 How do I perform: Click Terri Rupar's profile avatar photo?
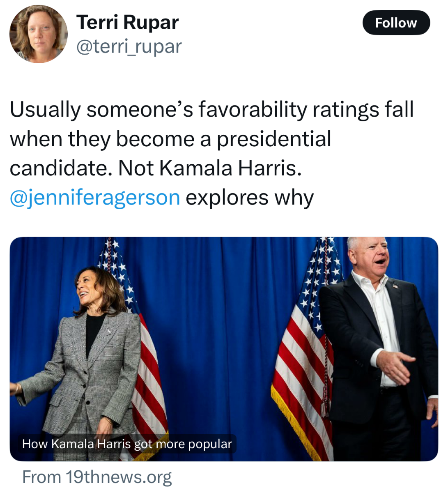pyautogui.click(x=39, y=34)
